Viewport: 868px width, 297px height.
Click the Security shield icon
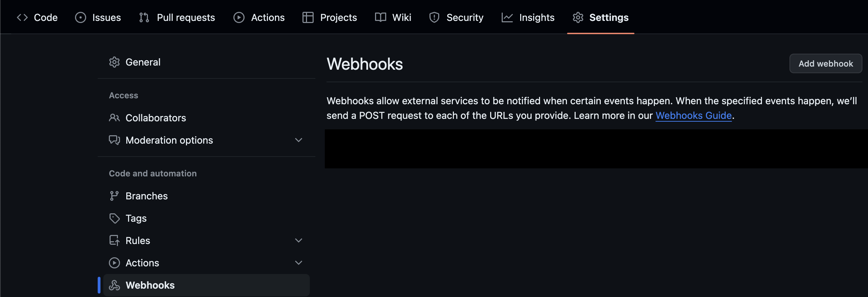click(434, 17)
